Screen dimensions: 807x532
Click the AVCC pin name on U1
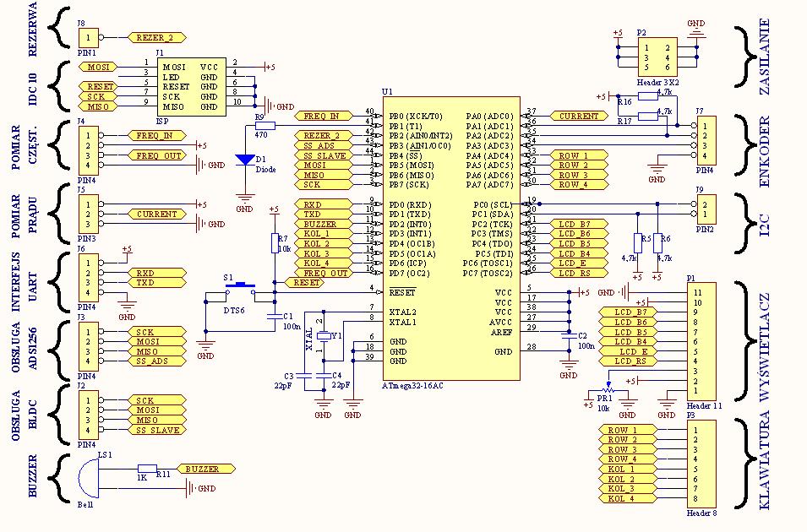(x=501, y=322)
